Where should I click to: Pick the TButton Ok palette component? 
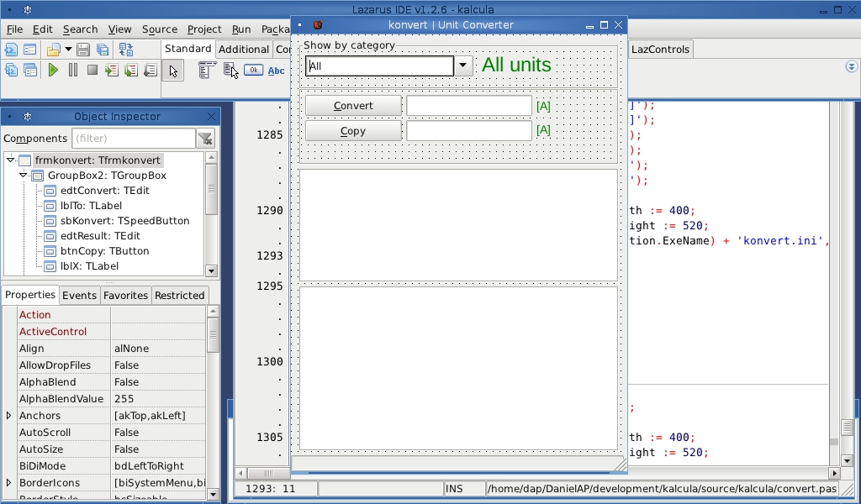pos(254,71)
